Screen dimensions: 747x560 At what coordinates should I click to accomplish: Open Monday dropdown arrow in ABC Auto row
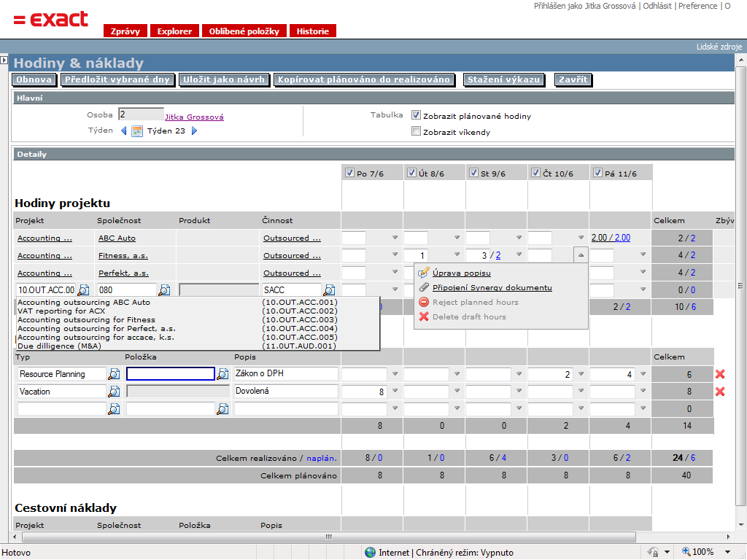coord(395,237)
